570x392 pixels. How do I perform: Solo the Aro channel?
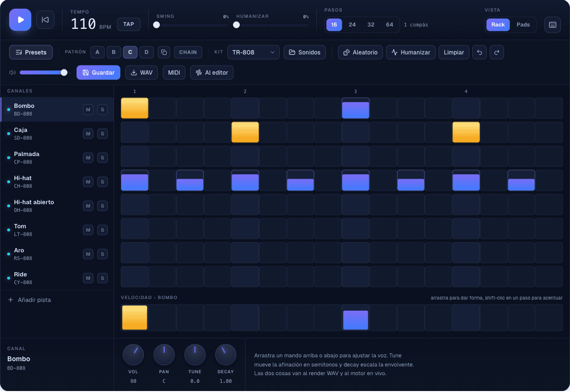103,254
